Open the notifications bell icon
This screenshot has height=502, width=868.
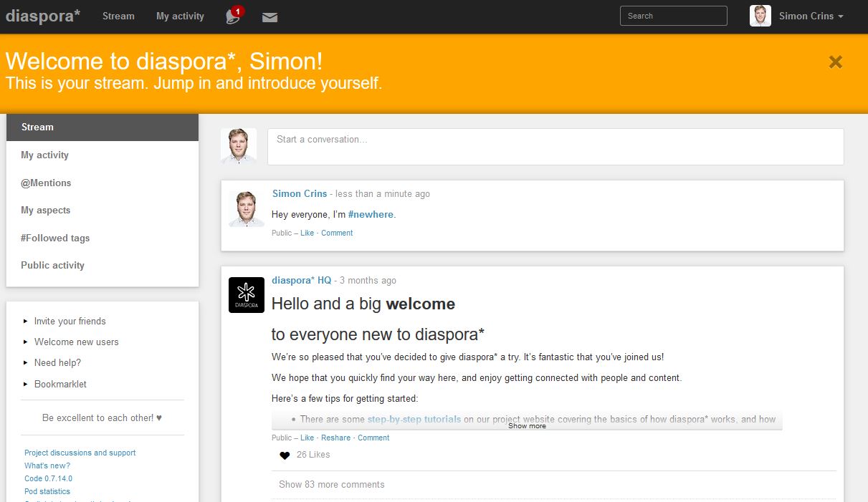click(x=233, y=16)
